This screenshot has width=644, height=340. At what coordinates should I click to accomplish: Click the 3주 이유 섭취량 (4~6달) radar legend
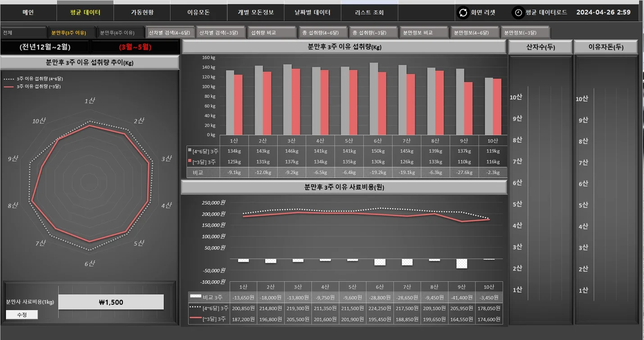pyautogui.click(x=33, y=79)
